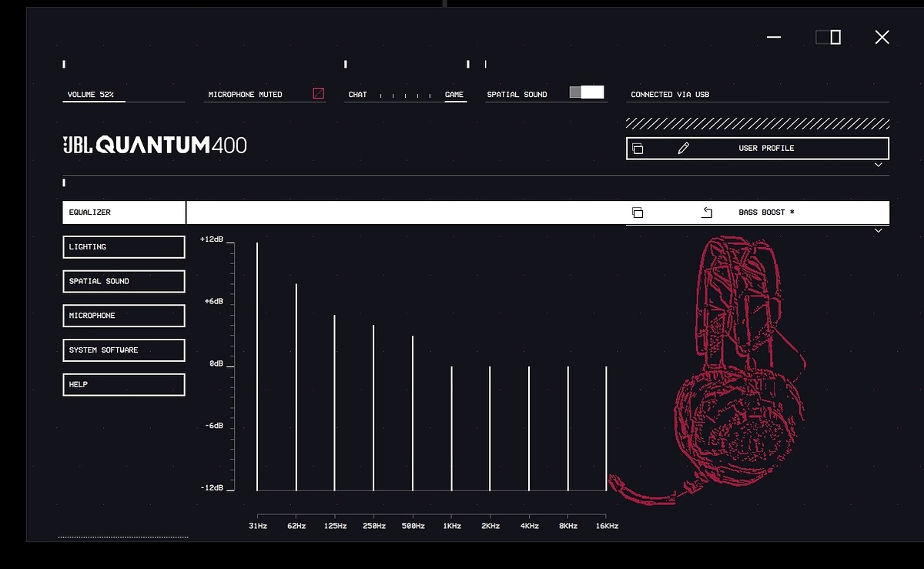Click the red headset illustration
Image resolution: width=924 pixels, height=569 pixels.
(x=708, y=370)
